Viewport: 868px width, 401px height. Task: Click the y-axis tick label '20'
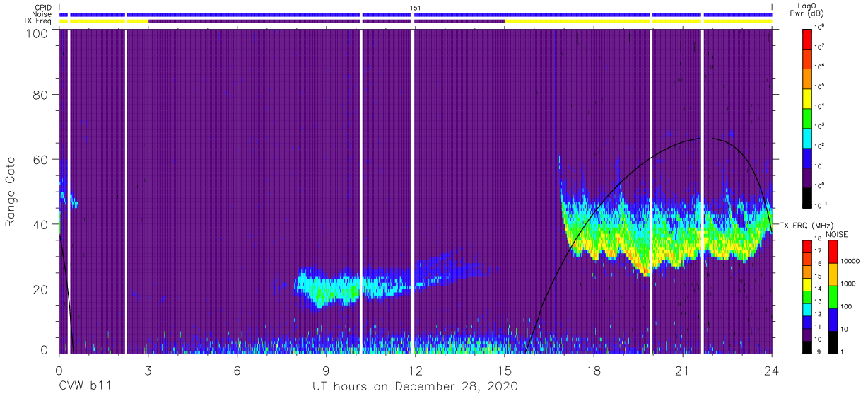pyautogui.click(x=40, y=289)
